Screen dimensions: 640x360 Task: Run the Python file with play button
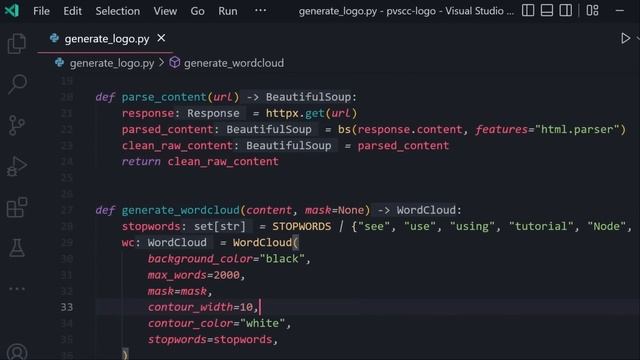click(625, 38)
